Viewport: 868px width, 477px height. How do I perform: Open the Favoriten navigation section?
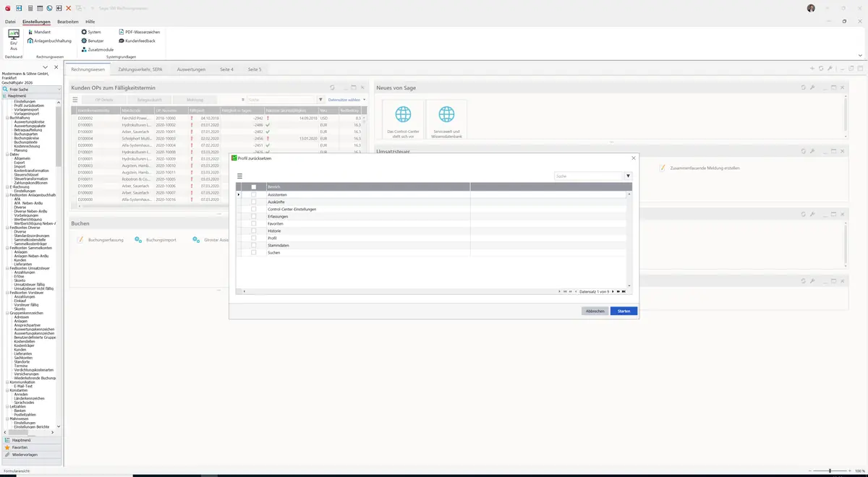[x=30, y=447]
